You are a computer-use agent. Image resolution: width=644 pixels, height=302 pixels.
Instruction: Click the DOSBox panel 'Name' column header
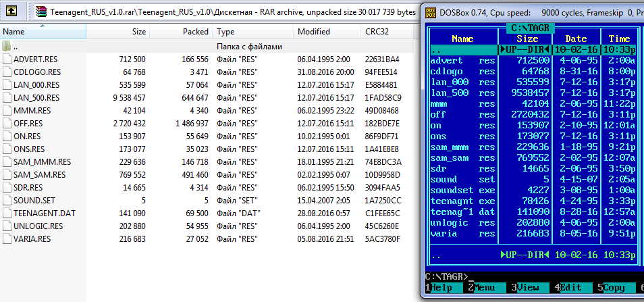click(462, 39)
